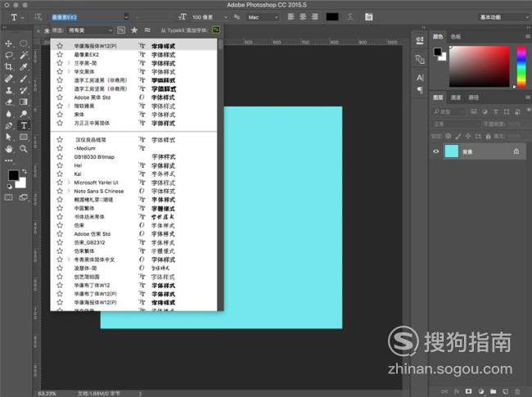Favorite the Adobe 黑体 Std font star
This screenshot has height=397, width=532.
60,97
